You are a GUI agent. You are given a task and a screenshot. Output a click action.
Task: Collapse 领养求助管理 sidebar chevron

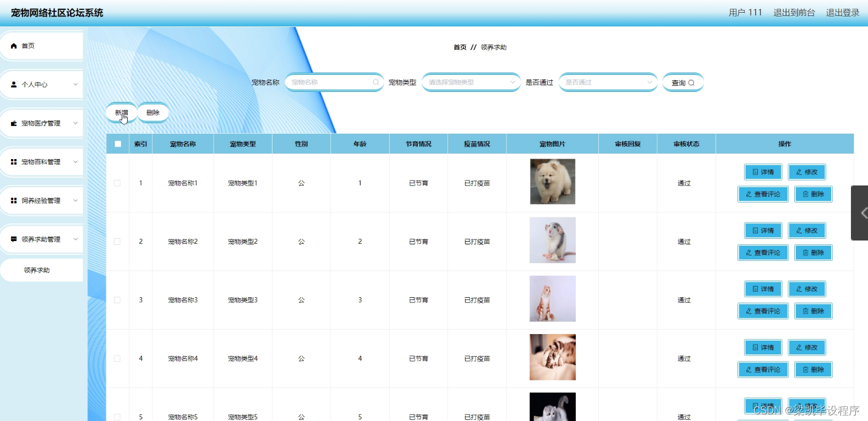click(75, 239)
